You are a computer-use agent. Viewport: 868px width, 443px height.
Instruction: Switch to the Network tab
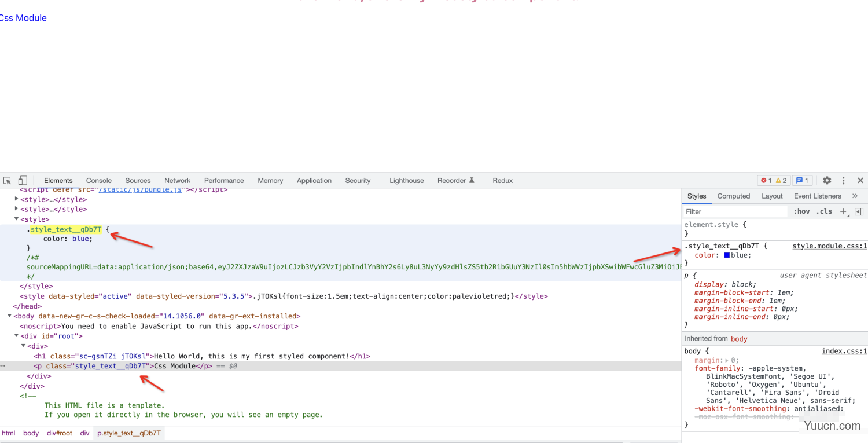point(177,181)
